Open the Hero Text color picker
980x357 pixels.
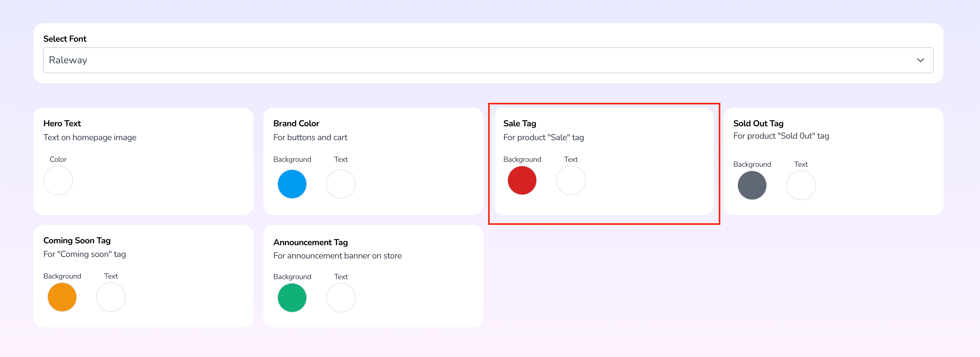point(58,180)
